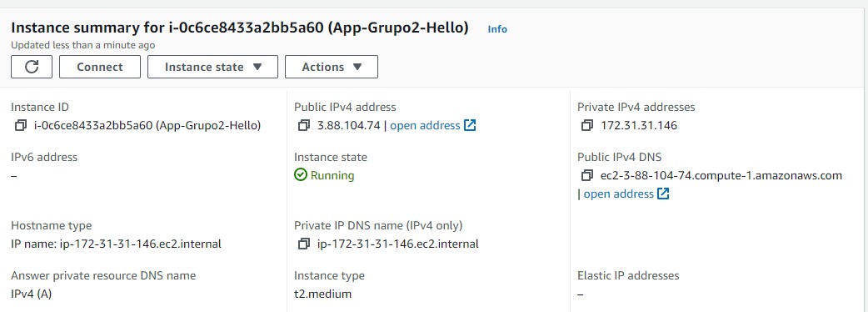
Task: Copy private IPv4 address 172.31.31.146
Action: [x=586, y=125]
